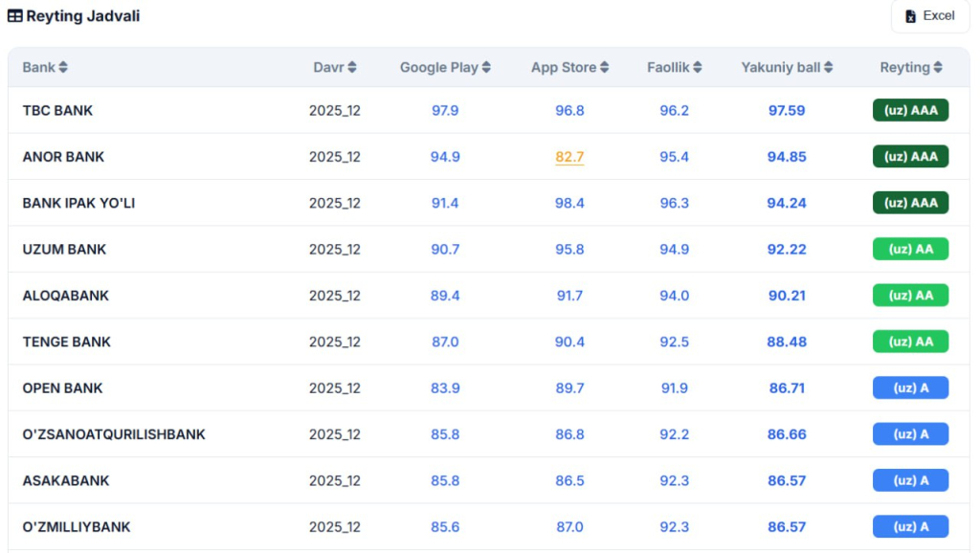980x553 pixels.
Task: Export the table with Excel button
Action: [x=929, y=16]
